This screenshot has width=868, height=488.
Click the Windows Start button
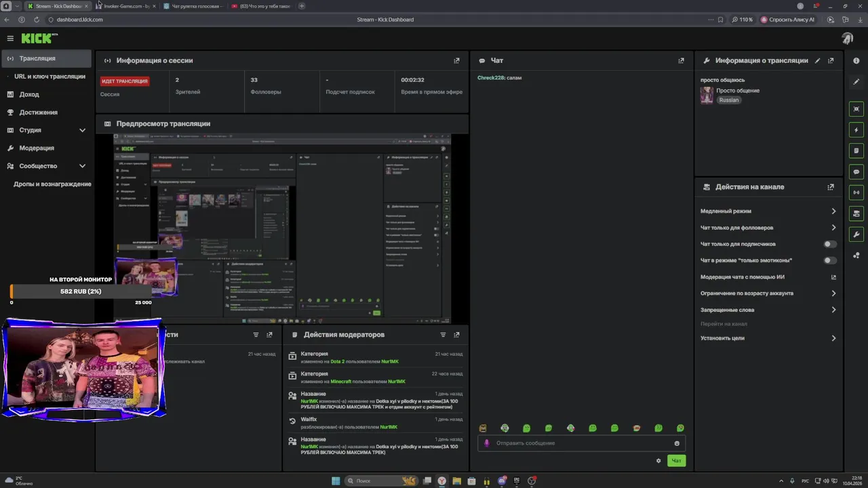(x=336, y=481)
